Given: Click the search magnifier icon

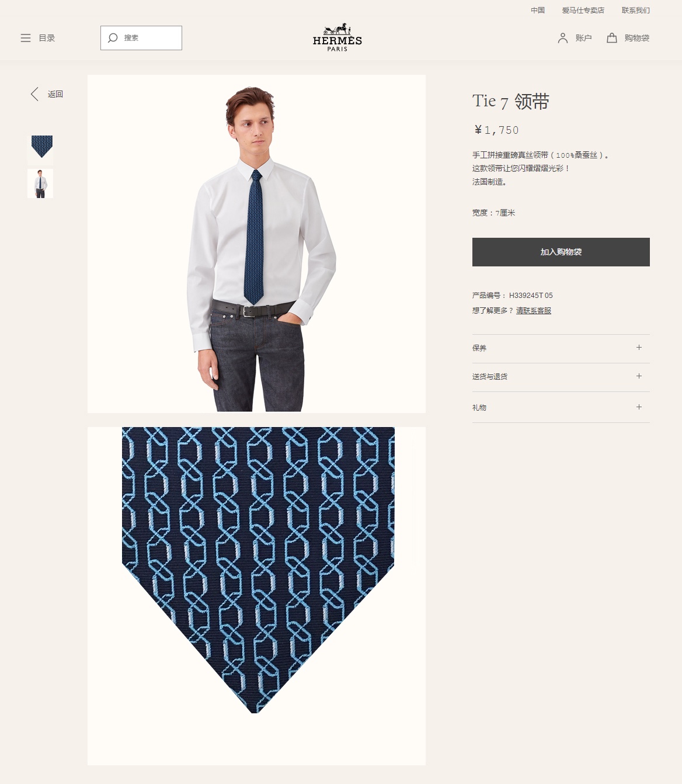Looking at the screenshot, I should coord(113,38).
